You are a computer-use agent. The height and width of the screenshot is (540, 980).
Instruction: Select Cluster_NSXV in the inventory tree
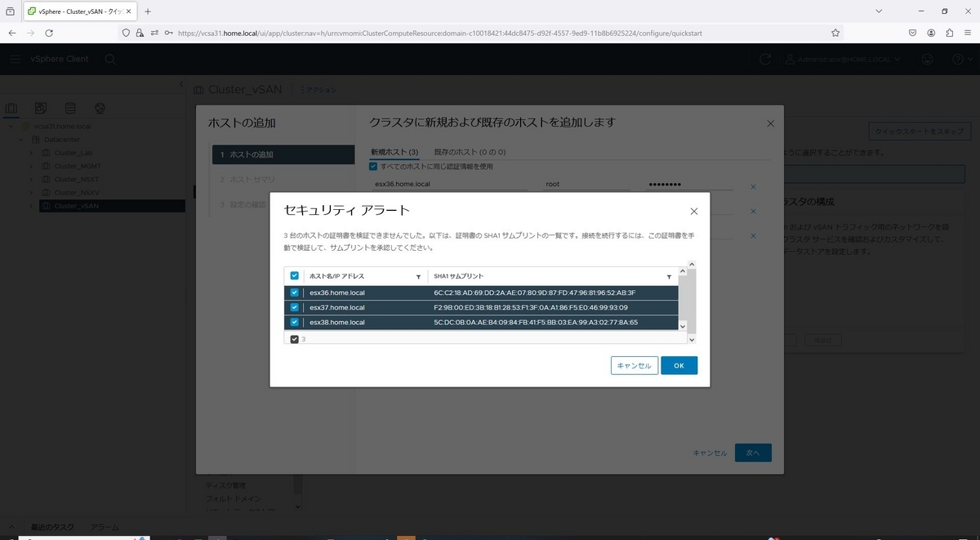point(77,192)
